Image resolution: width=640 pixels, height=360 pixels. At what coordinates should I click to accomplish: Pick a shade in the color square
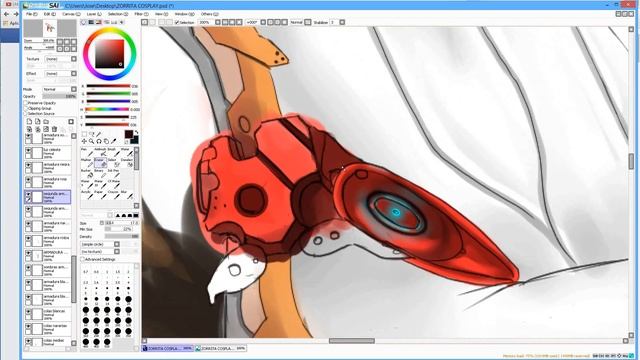point(109,54)
